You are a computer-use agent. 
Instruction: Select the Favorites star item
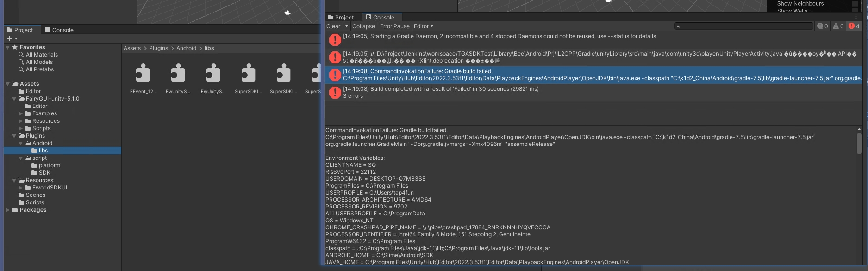point(29,47)
